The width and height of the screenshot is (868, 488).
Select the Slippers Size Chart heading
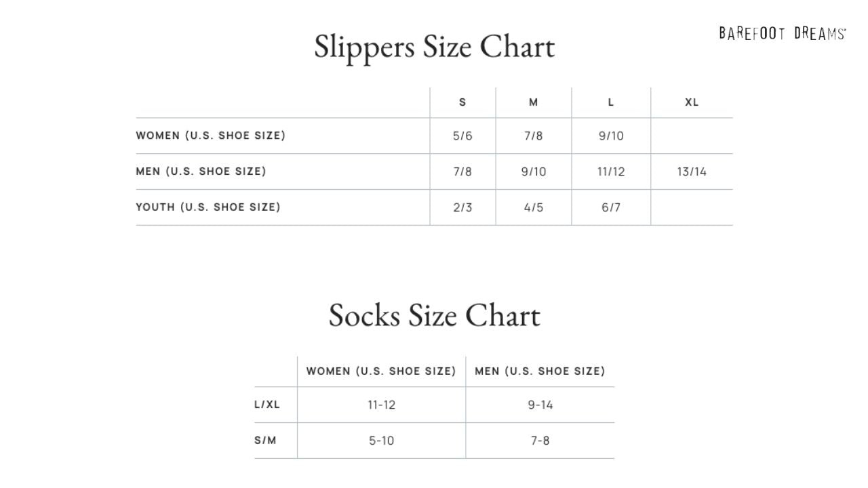click(x=435, y=47)
